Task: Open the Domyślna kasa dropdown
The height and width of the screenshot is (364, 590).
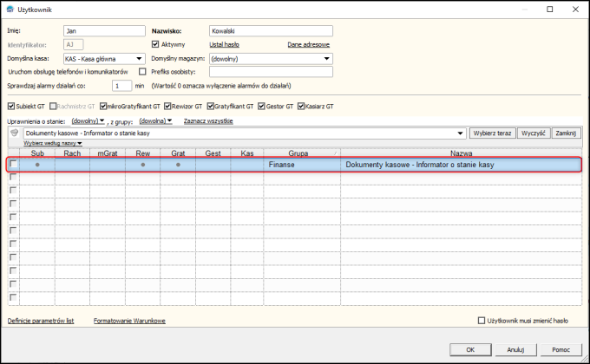Action: pos(139,59)
